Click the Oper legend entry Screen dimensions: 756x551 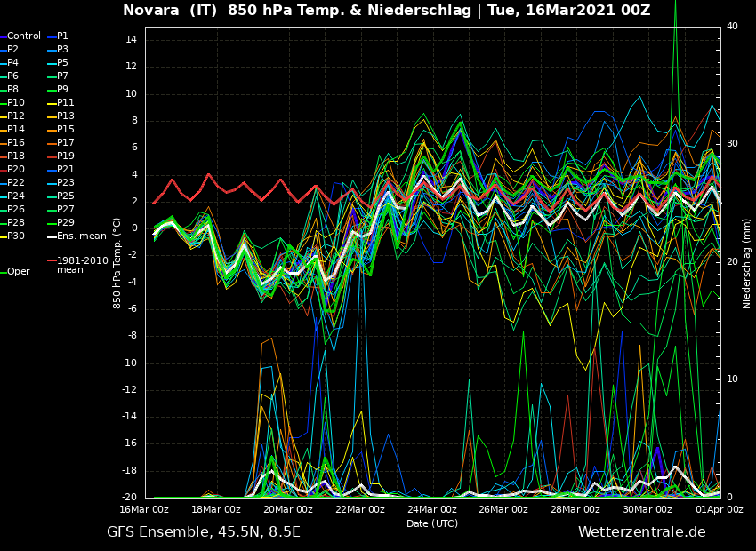click(x=16, y=272)
